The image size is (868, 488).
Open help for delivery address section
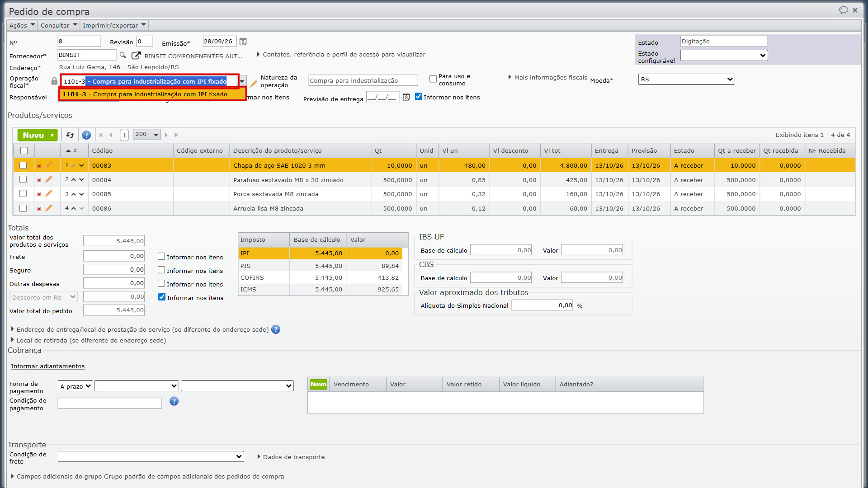coord(276,329)
